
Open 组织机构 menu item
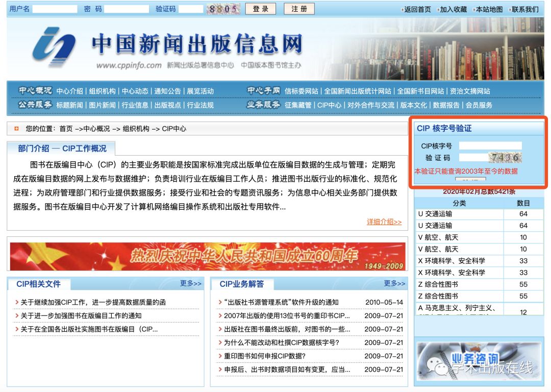[102, 91]
